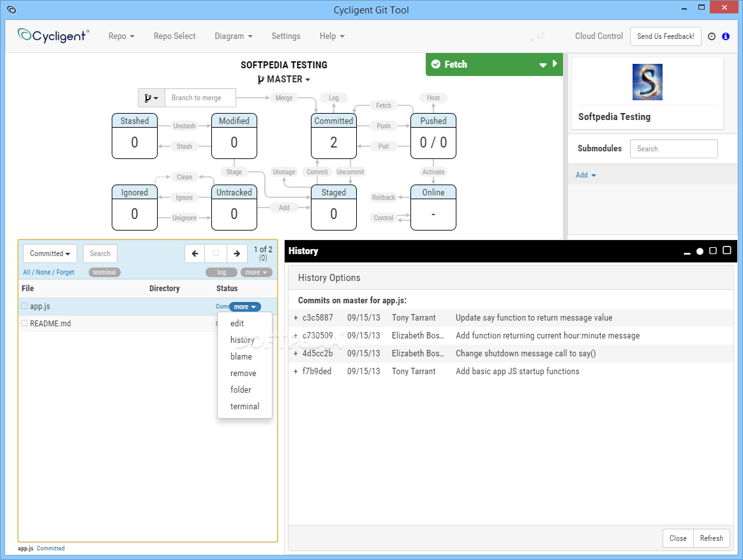Check the app.js file checkbox
The width and height of the screenshot is (743, 560).
point(24,306)
